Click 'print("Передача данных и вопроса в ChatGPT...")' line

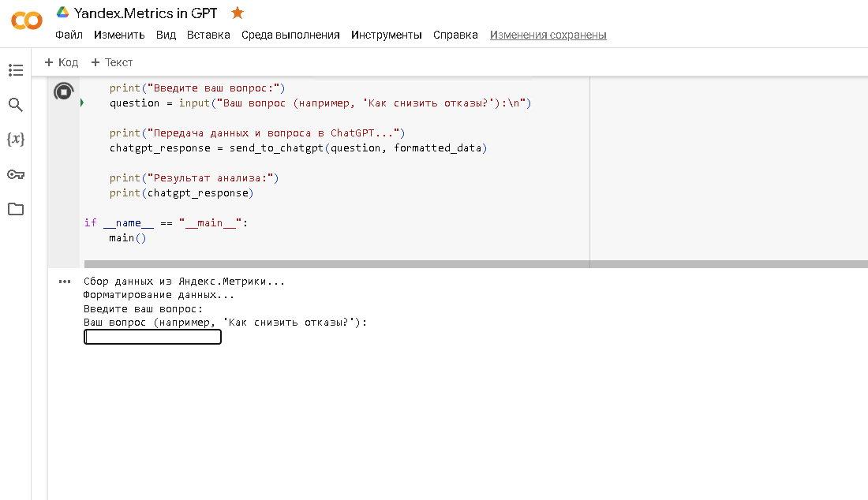pos(257,133)
